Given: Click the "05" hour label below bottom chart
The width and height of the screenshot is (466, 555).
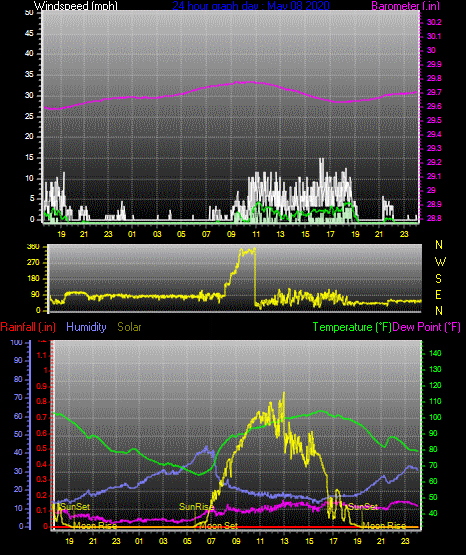Looking at the screenshot, I should [187, 541].
